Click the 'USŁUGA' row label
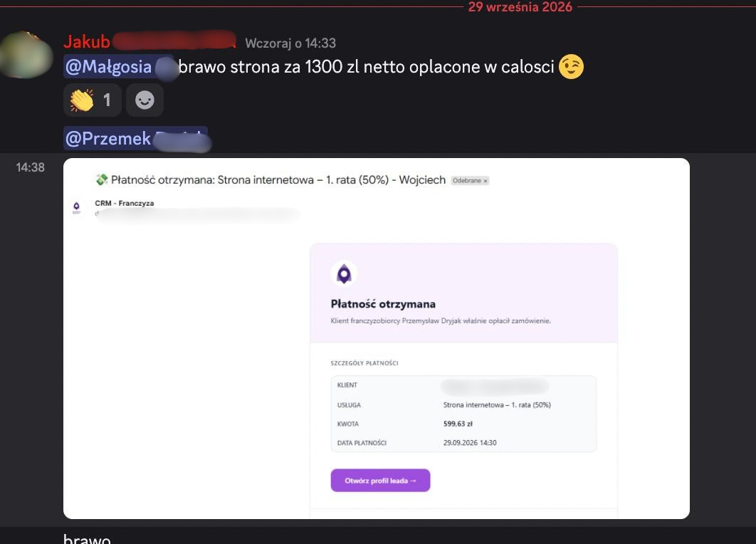The image size is (756, 544). tap(349, 405)
